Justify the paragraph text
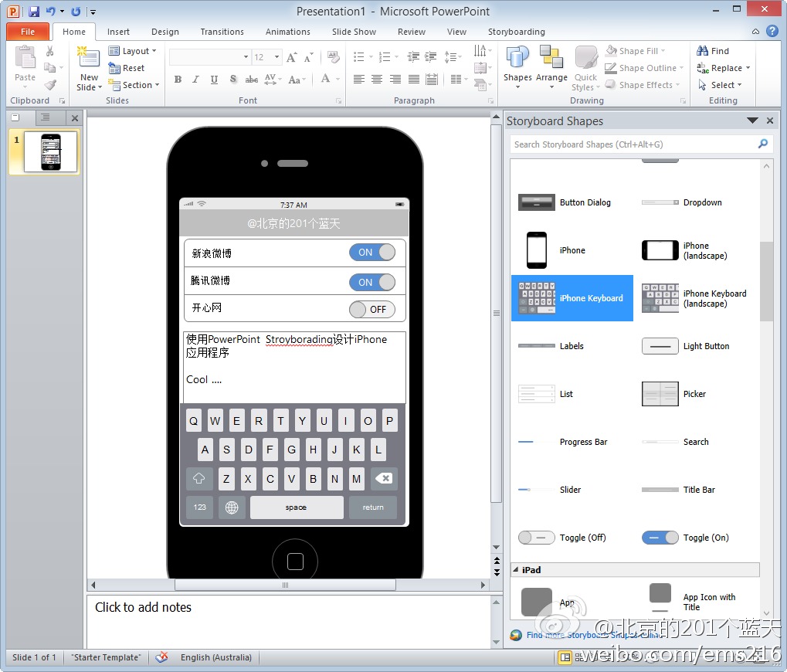 pyautogui.click(x=413, y=80)
